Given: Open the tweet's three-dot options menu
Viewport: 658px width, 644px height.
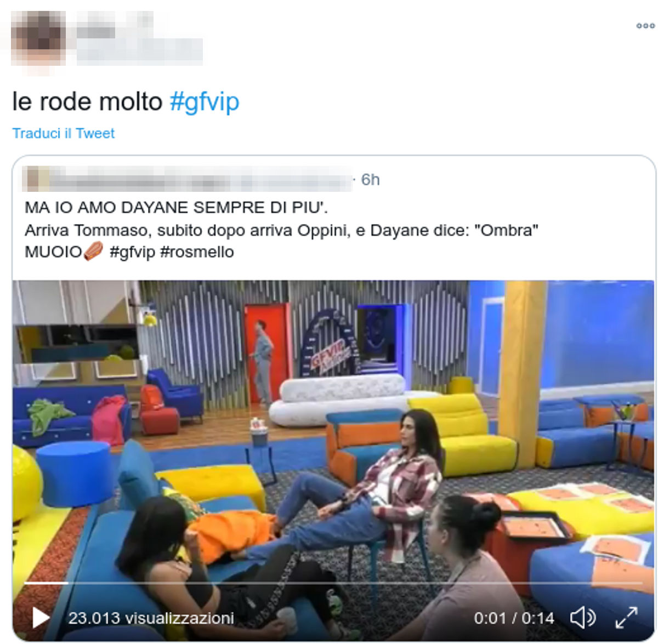Looking at the screenshot, I should [x=645, y=26].
